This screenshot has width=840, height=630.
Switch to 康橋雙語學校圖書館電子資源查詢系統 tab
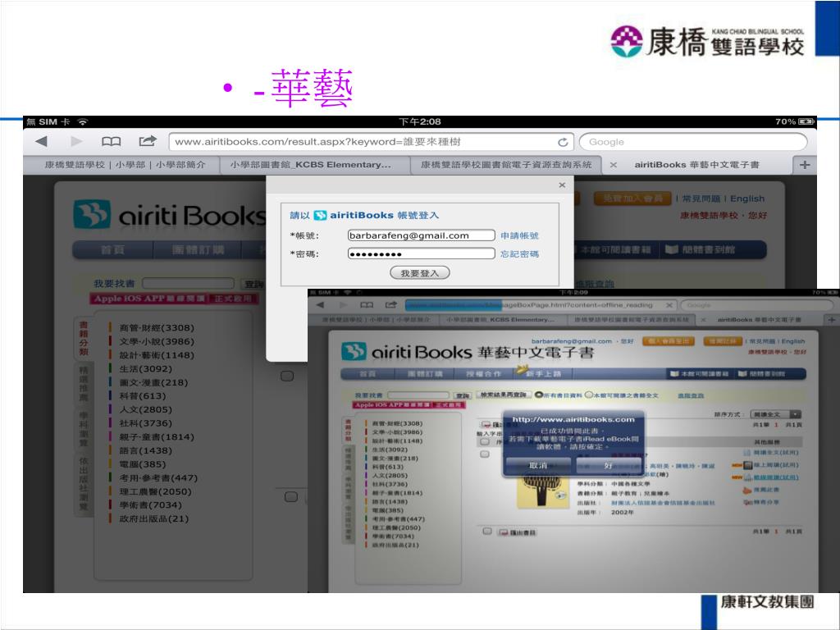coord(506,165)
